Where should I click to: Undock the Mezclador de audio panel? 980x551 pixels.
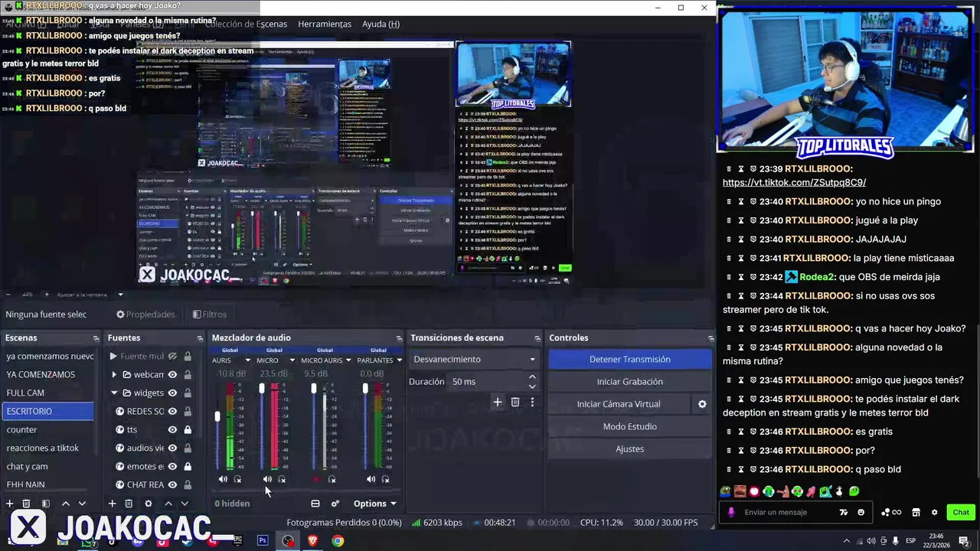(x=399, y=338)
